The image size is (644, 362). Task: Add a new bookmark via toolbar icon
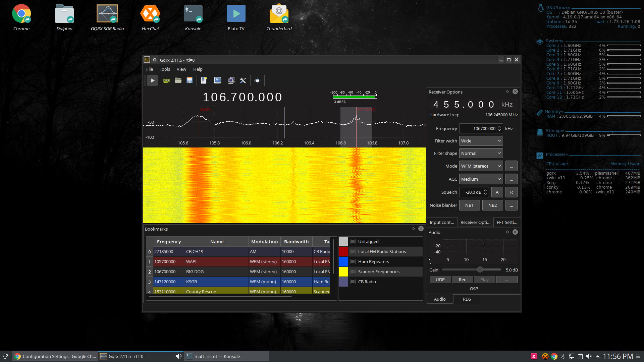pos(204,80)
